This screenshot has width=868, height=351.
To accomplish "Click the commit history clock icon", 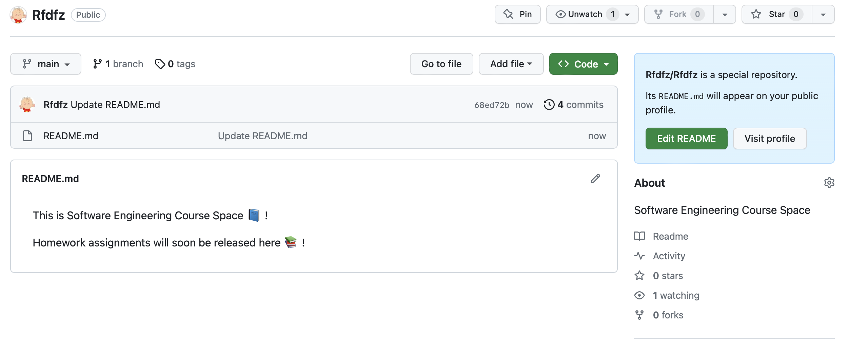I will (549, 105).
